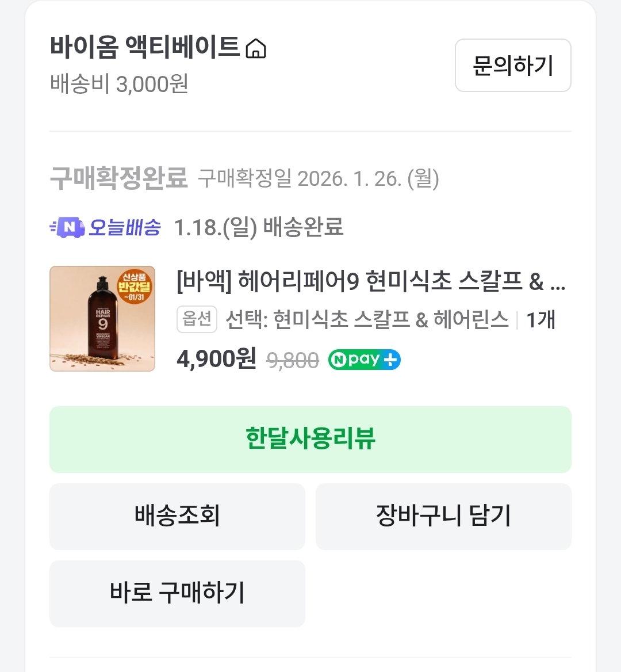621x672 pixels.
Task: Open 배송조회 delivery tracking
Action: 177,516
